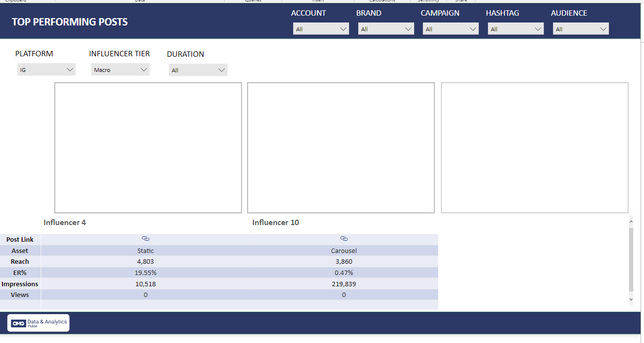Click the HASHTAG filter label
This screenshot has height=343, width=644.
[503, 13]
